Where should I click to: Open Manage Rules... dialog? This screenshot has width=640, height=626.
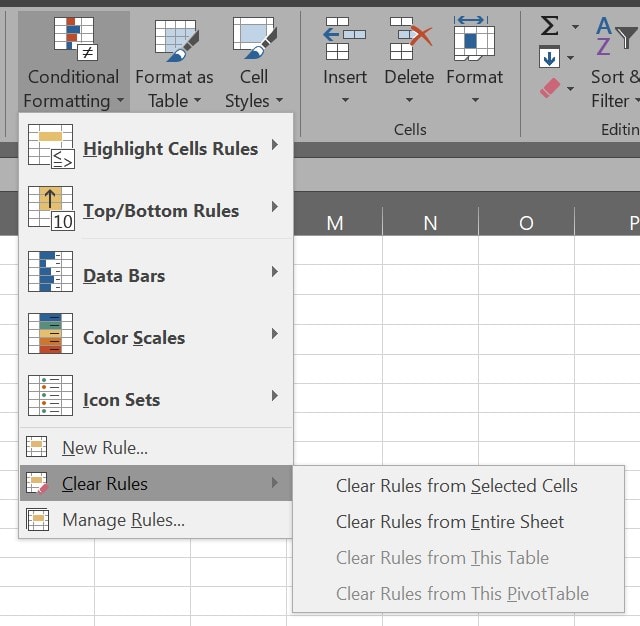coord(123,520)
